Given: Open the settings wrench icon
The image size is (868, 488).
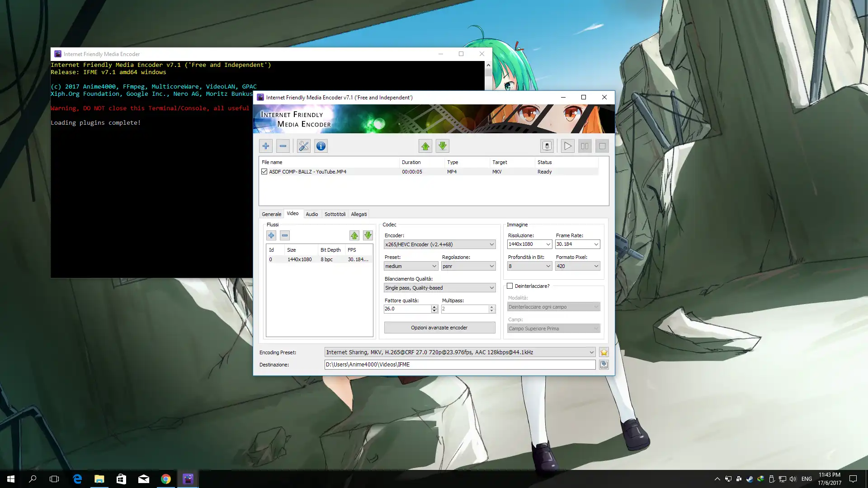Looking at the screenshot, I should [x=304, y=146].
